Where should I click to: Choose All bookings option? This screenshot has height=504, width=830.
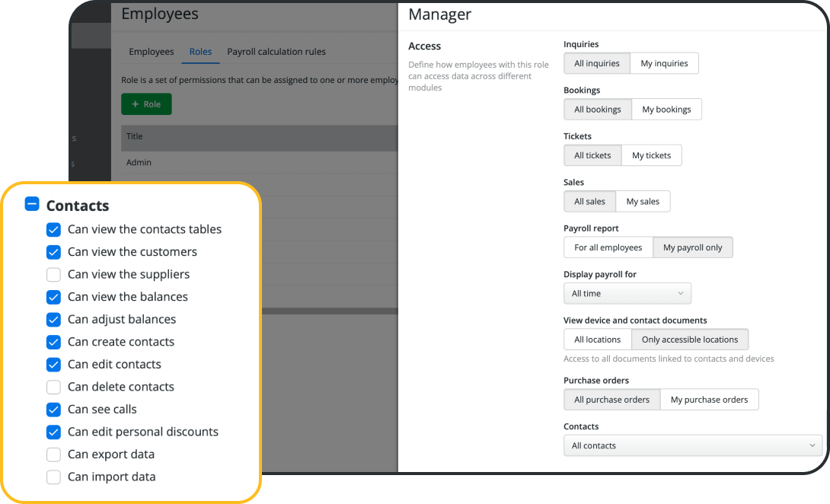[598, 110]
